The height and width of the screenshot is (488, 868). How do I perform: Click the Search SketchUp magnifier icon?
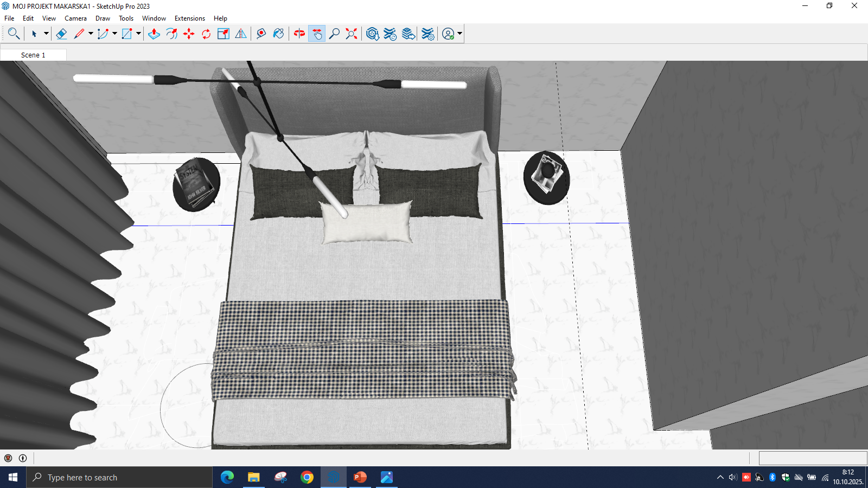[14, 34]
